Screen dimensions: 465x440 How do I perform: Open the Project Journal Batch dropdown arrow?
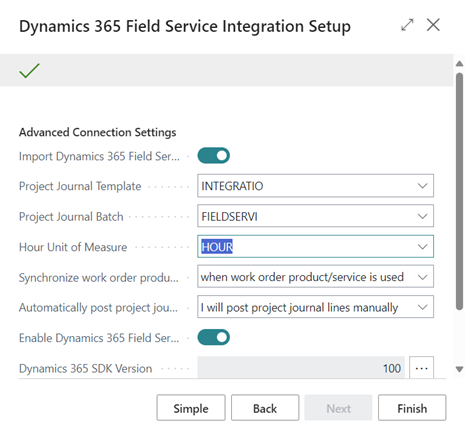pyautogui.click(x=422, y=216)
